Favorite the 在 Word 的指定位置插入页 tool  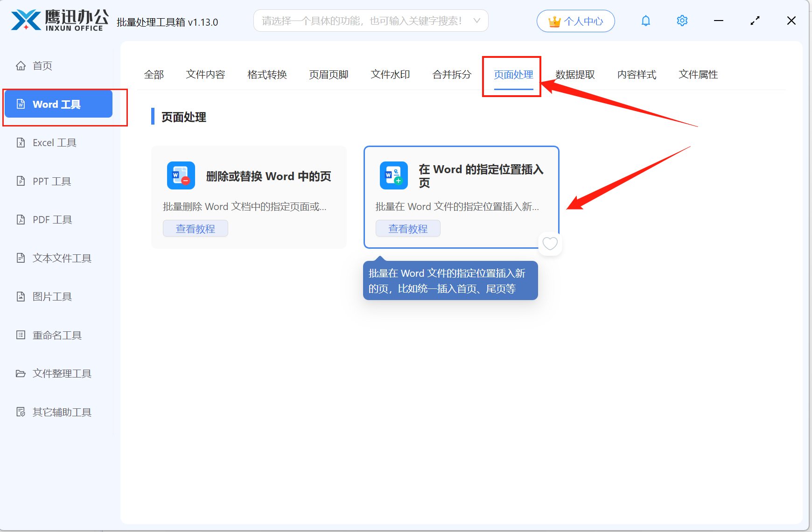click(x=550, y=244)
